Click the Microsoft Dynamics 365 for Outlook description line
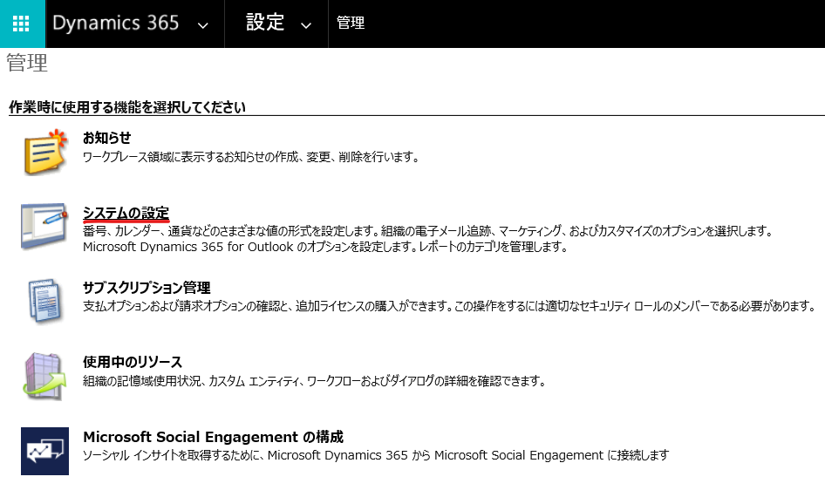This screenshot has height=504, width=825. click(x=325, y=247)
